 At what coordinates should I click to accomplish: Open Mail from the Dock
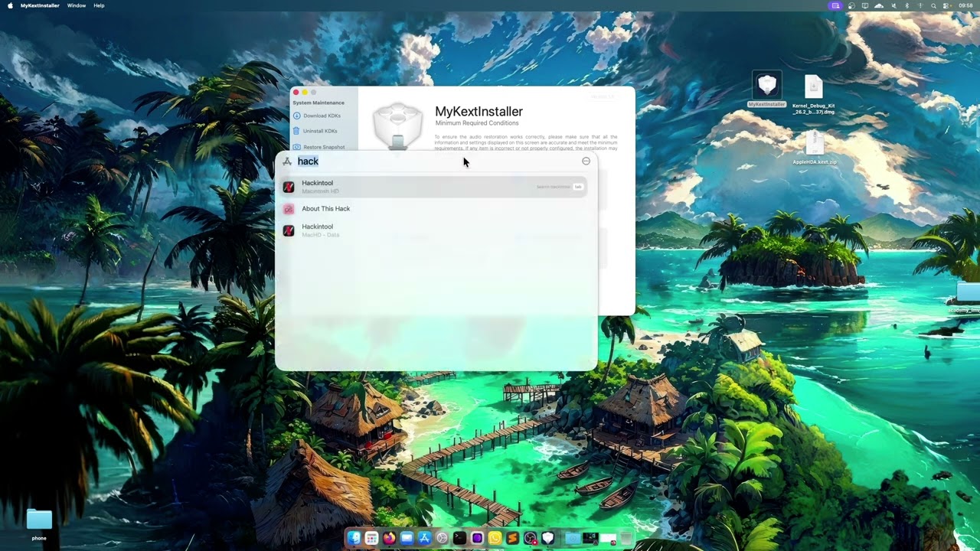[x=407, y=538]
